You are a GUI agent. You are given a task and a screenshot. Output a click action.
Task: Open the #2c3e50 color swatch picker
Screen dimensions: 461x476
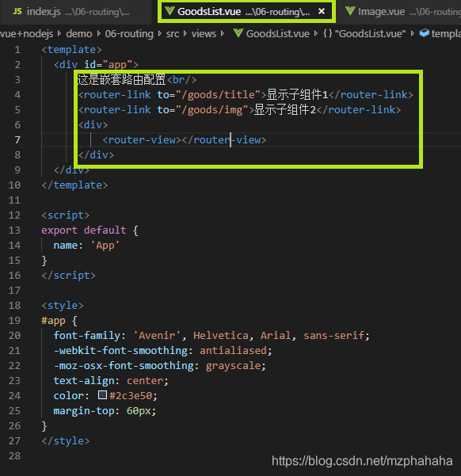[102, 394]
